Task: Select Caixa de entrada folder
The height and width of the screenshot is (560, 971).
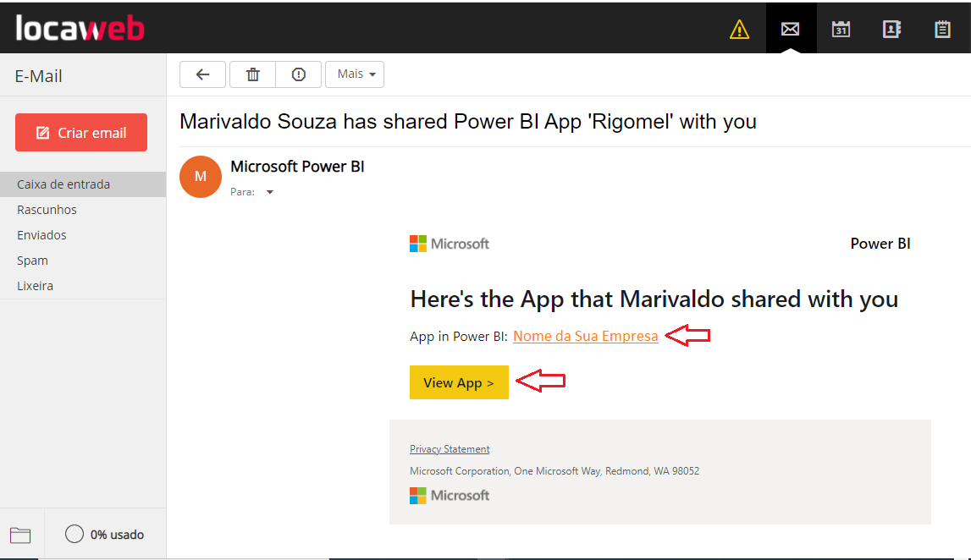Action: [83, 184]
